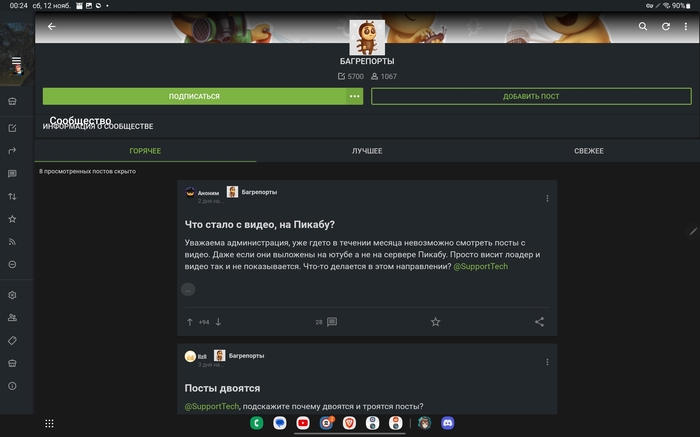This screenshot has height=437, width=700.
Task: Open the overflow menu in the header
Action: 686,26
